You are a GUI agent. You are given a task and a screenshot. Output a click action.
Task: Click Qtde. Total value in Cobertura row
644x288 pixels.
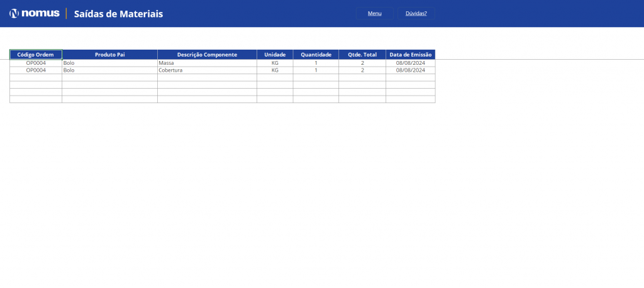(362, 70)
